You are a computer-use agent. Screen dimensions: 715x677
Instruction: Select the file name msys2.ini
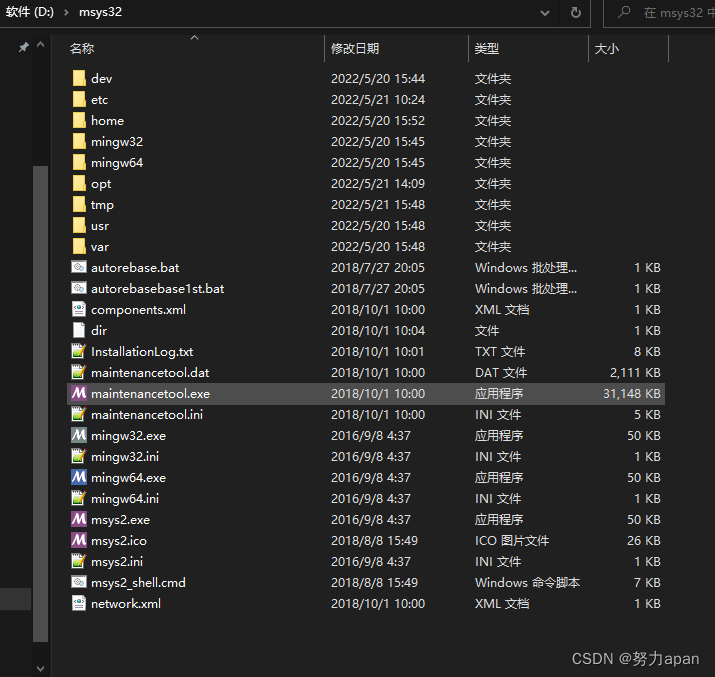tap(117, 562)
